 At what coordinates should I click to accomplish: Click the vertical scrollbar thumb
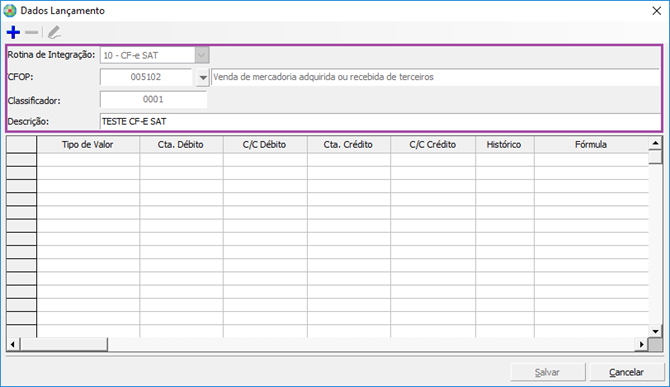(655, 157)
